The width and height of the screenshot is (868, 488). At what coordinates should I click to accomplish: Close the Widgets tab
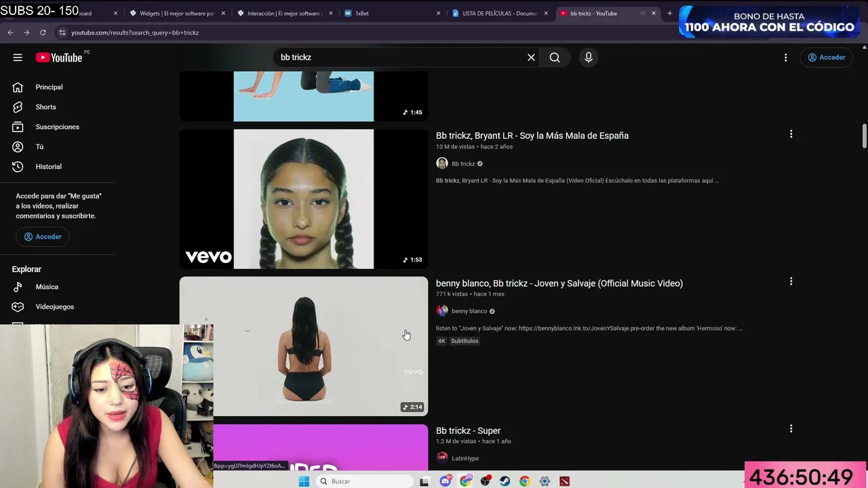[223, 13]
